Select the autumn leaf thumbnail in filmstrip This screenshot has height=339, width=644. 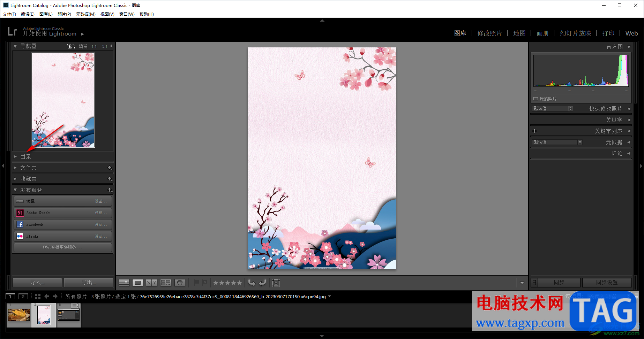[19, 315]
